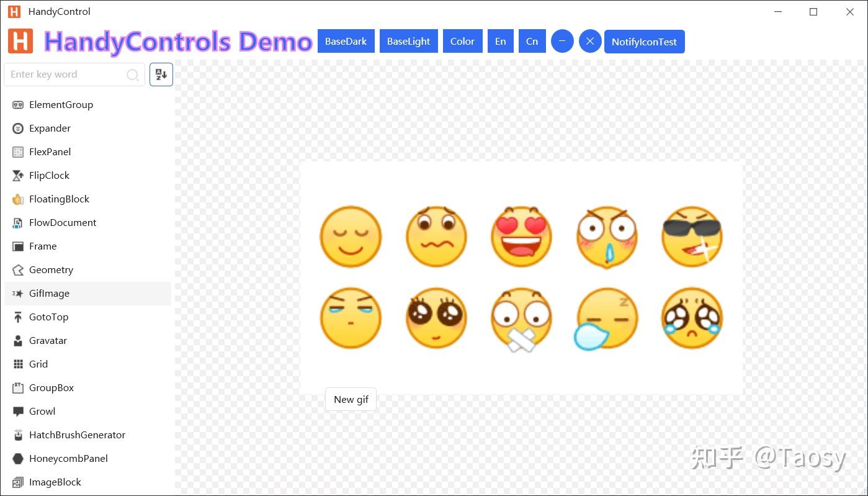Click the round minus button

coord(562,42)
